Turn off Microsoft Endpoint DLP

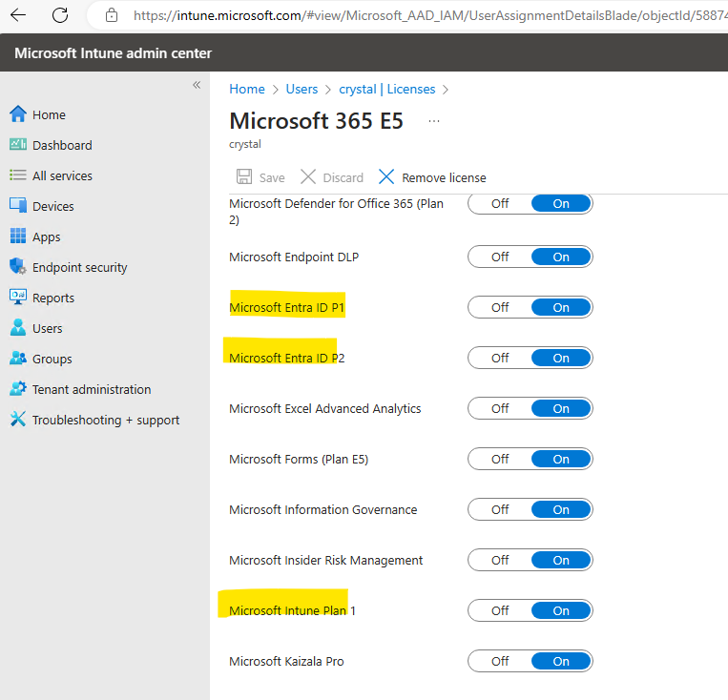[500, 257]
